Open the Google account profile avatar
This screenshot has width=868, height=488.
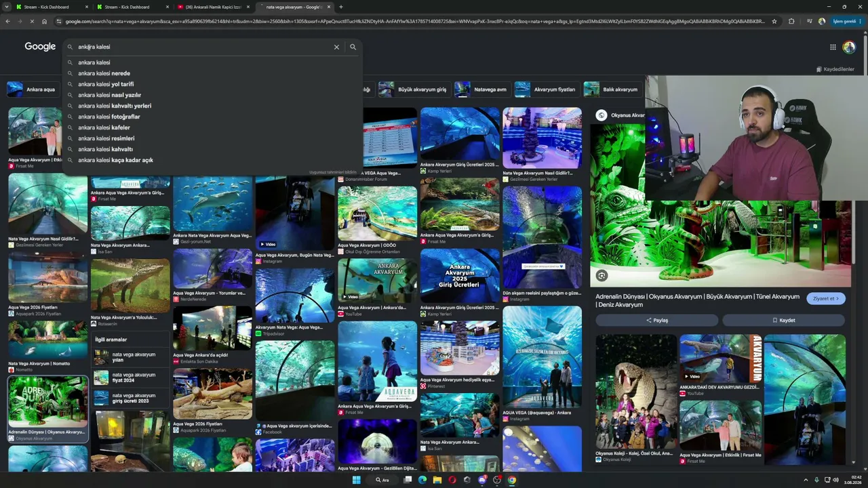pyautogui.click(x=849, y=47)
